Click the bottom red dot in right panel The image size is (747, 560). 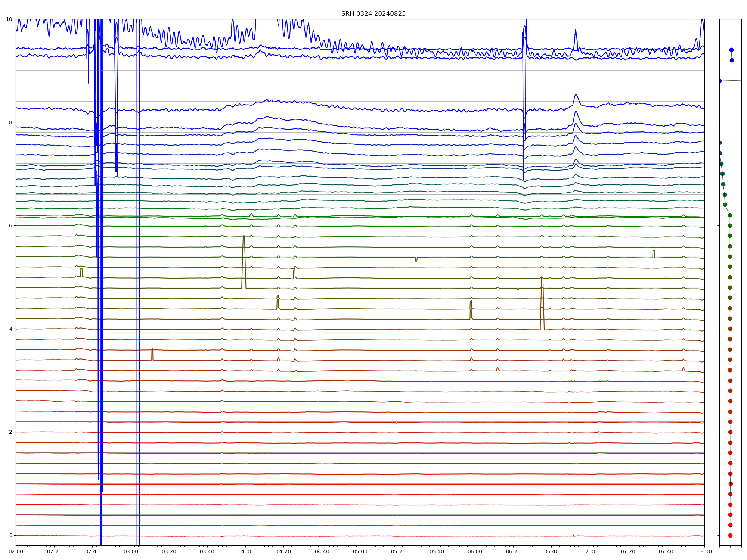click(730, 535)
